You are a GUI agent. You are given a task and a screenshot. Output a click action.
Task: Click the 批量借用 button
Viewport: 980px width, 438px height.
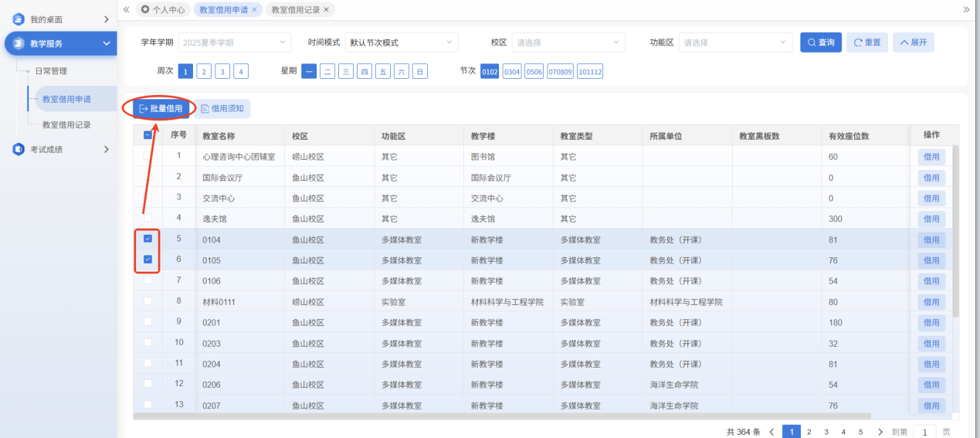click(161, 109)
